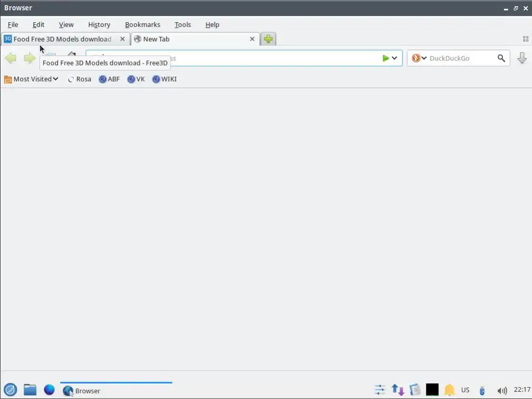Open the settings sliders tray icon

click(x=380, y=390)
